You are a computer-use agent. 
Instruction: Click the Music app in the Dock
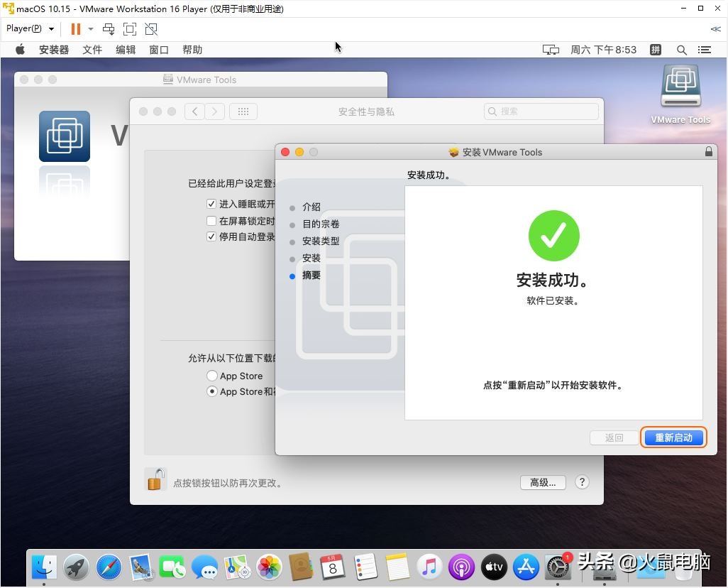click(x=429, y=567)
